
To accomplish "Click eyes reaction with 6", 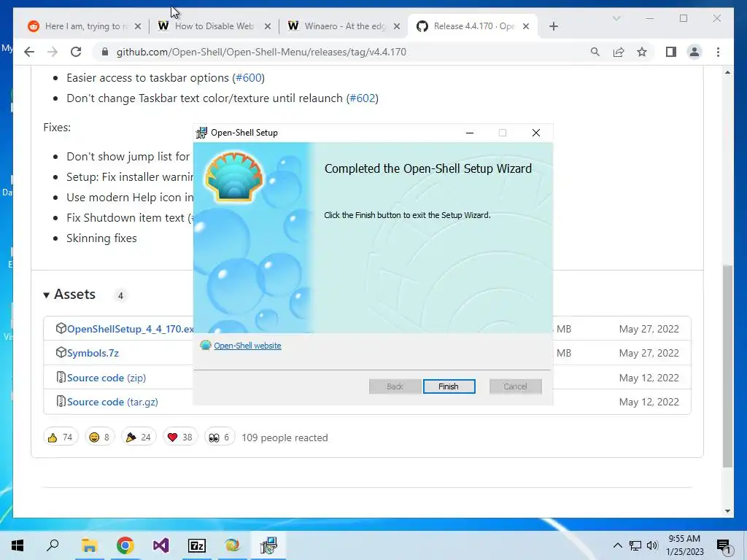I will point(219,437).
